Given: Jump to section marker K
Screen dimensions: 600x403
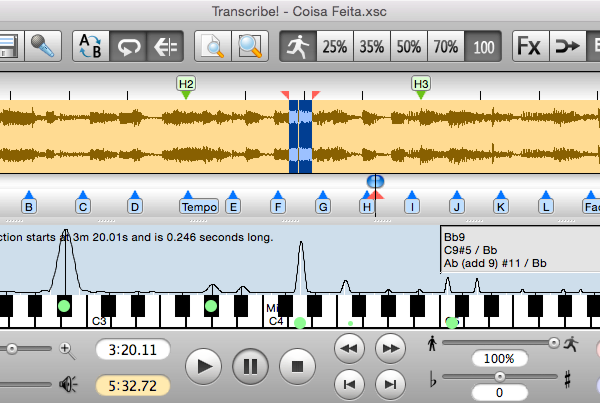Looking at the screenshot, I should (x=501, y=207).
